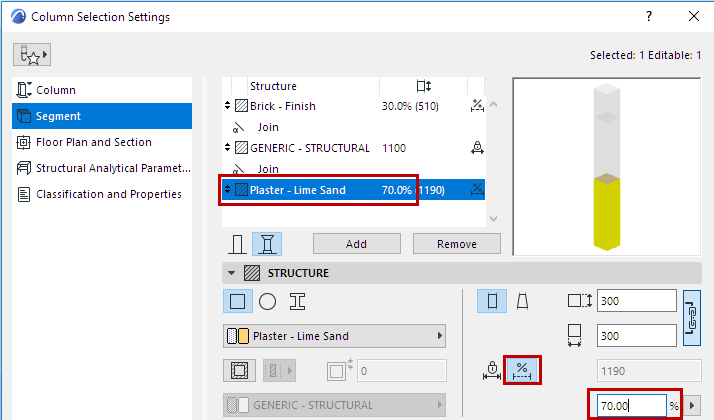Image resolution: width=714 pixels, height=420 pixels.
Task: Open the Plaster - Lime Sand material dropdown
Action: [x=334, y=336]
